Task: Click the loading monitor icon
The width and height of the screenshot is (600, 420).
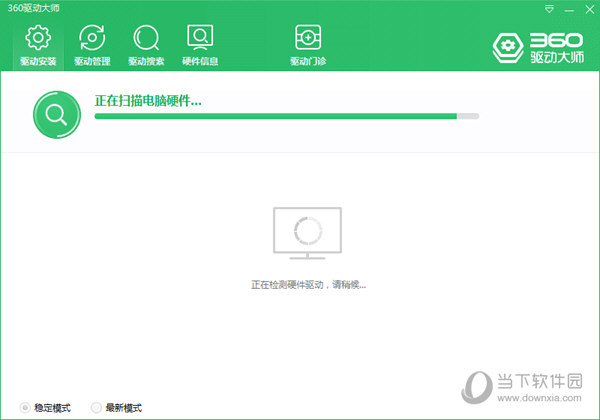Action: pos(307,233)
